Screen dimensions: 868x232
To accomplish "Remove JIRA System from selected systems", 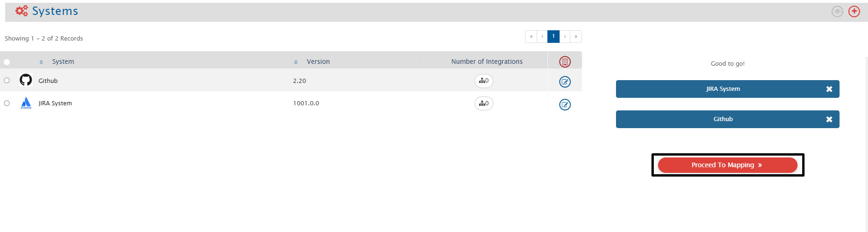I will click(829, 89).
